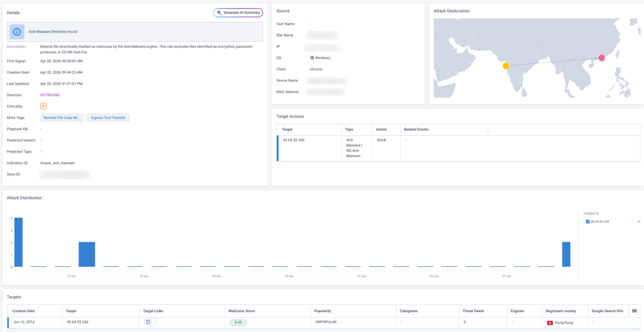Click the last bar after 27 Apr
Viewport: 644px width, 332px height.
click(566, 254)
